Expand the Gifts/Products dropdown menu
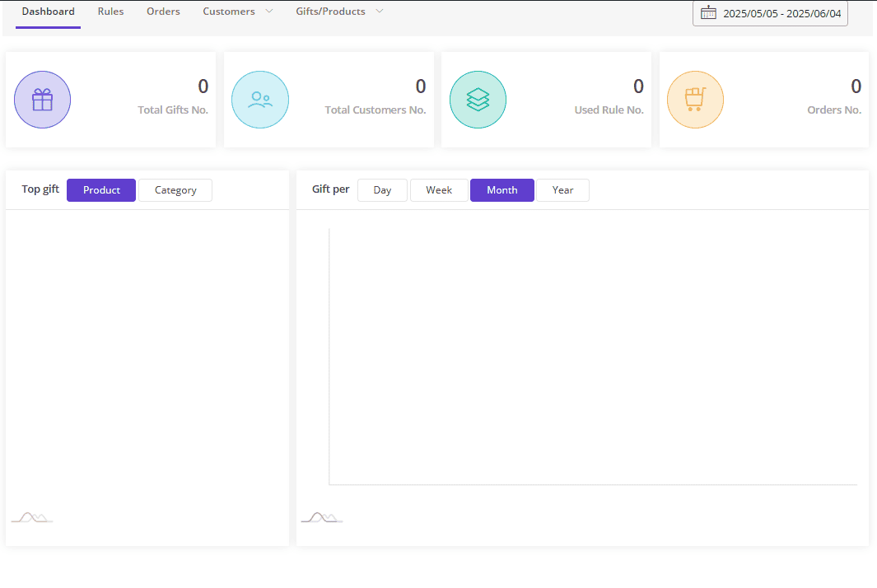Image resolution: width=877 pixels, height=588 pixels. [339, 12]
